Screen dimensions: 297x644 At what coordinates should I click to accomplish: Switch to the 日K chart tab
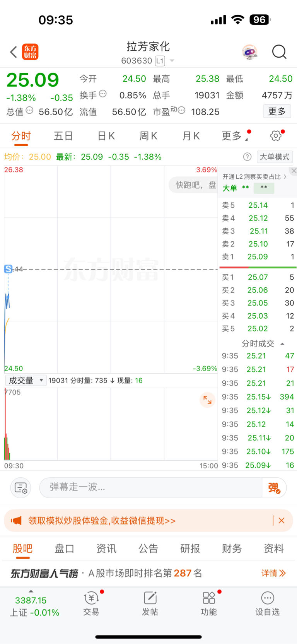(x=106, y=136)
